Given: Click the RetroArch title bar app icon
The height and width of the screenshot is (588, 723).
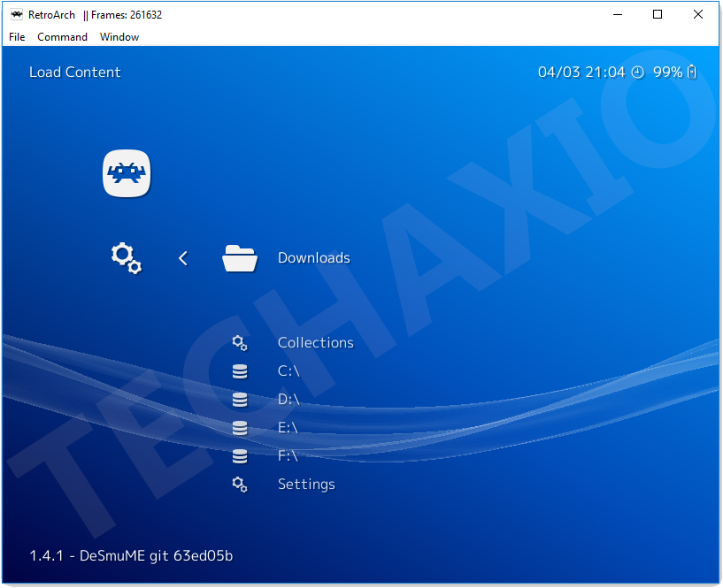Looking at the screenshot, I should [x=17, y=15].
